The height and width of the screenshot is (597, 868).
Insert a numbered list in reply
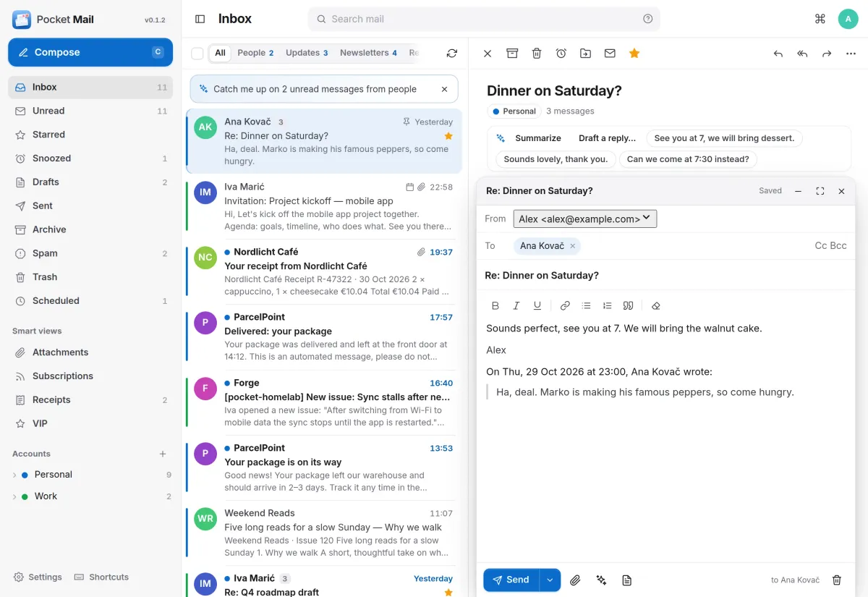(608, 305)
